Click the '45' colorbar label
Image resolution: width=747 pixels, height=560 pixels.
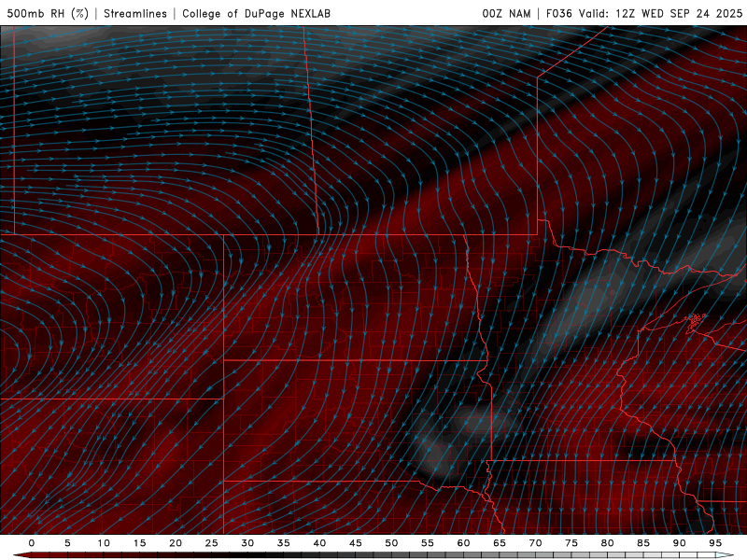coord(355,543)
